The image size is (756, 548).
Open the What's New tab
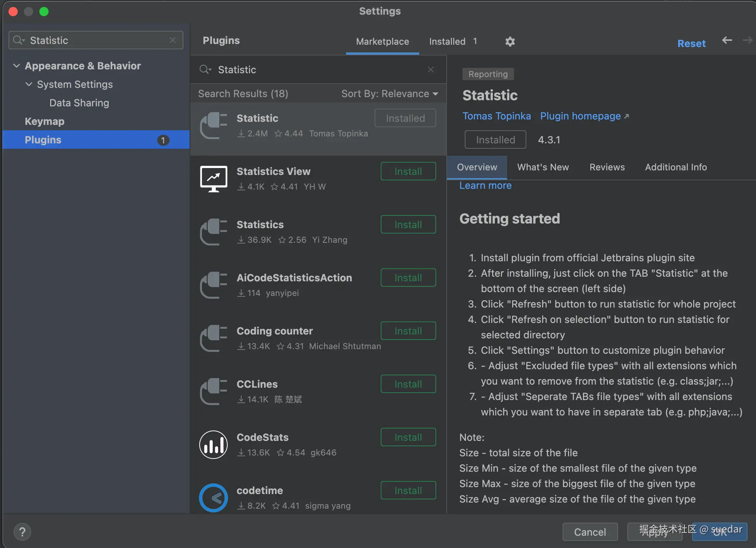coord(543,167)
